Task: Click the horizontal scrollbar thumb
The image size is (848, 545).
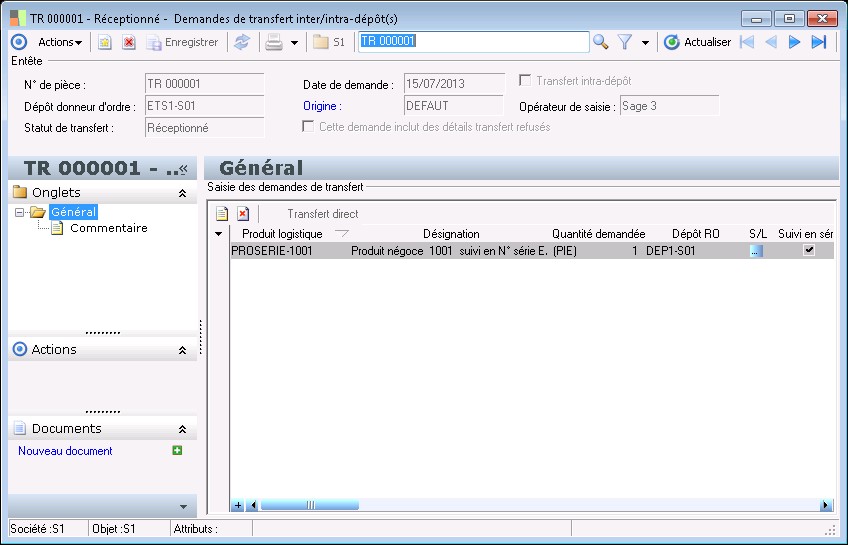Action: pyautogui.click(x=310, y=505)
